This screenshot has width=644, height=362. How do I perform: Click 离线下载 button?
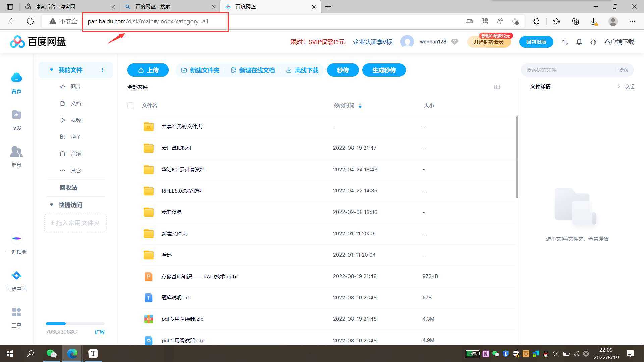(302, 70)
